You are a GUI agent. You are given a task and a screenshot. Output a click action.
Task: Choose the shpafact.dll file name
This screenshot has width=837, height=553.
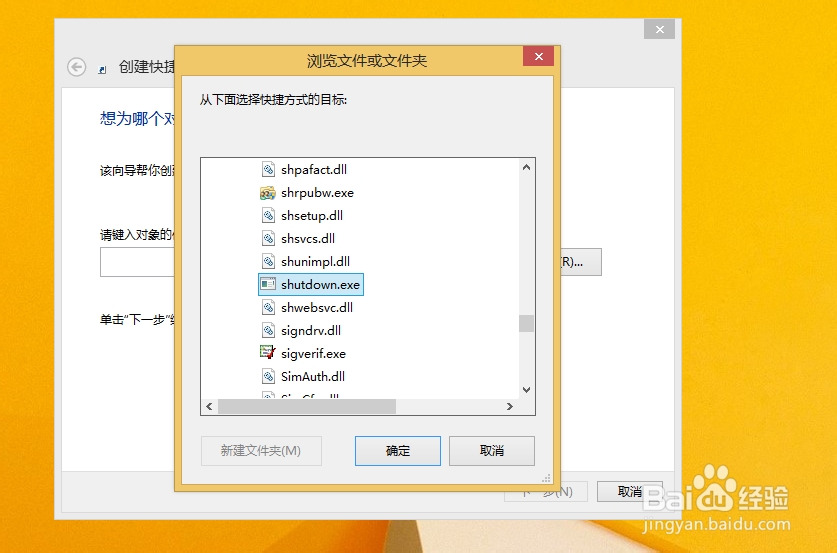314,170
